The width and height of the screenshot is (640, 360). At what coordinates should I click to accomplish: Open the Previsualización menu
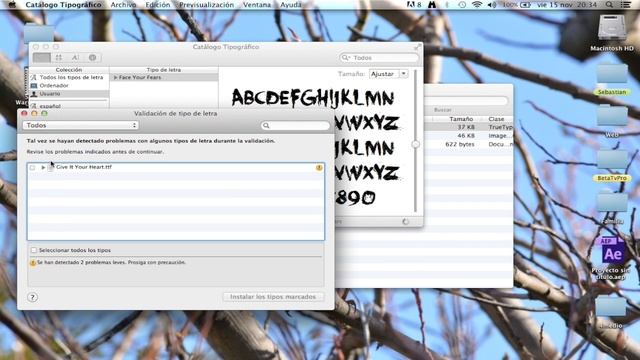click(207, 4)
